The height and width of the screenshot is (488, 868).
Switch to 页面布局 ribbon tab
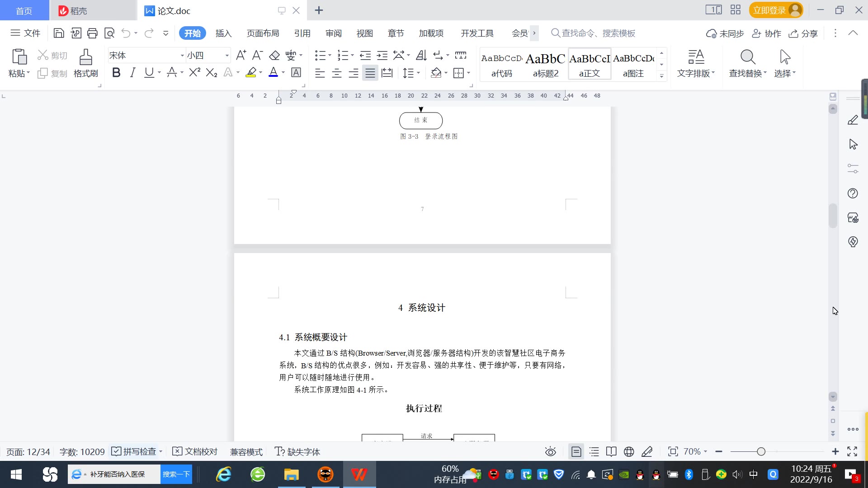coord(263,33)
